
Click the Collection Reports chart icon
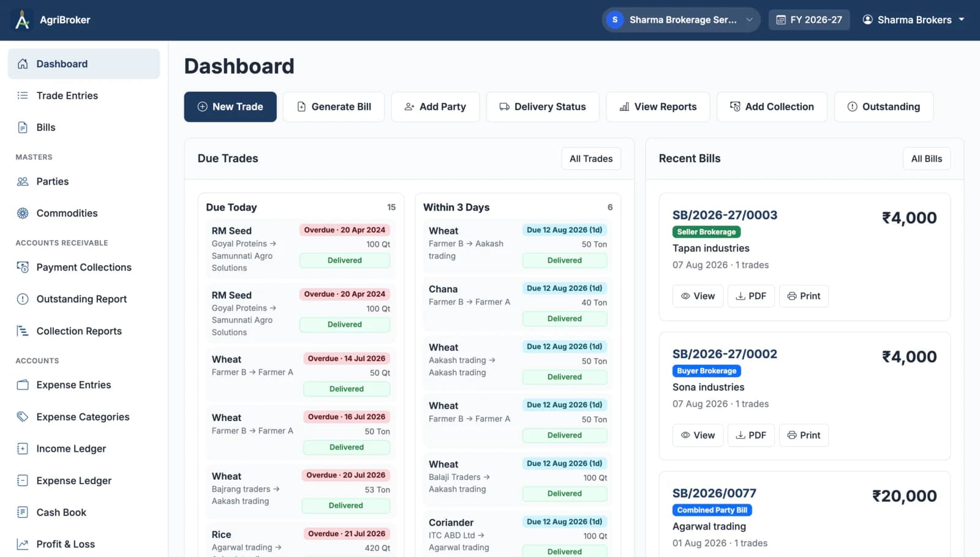(x=23, y=331)
